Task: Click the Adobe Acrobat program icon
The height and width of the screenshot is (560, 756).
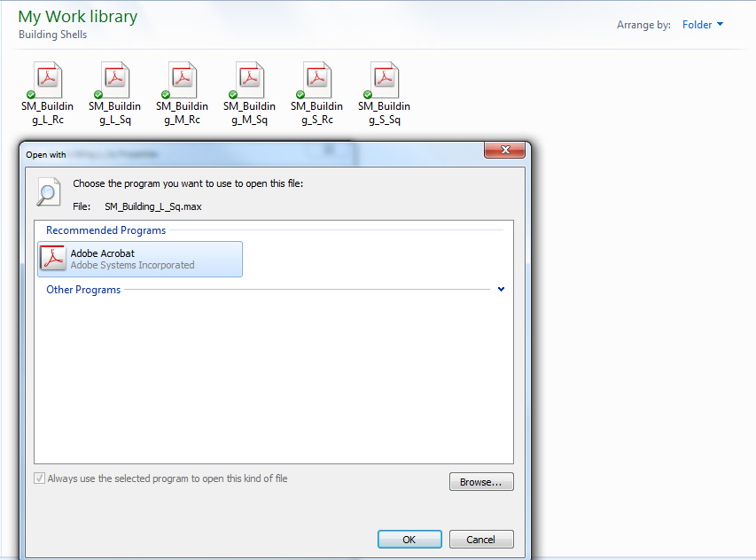Action: (52, 258)
